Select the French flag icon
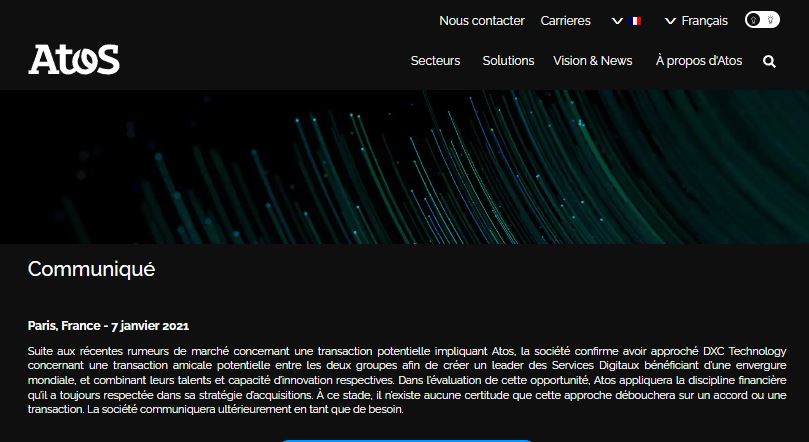 point(636,21)
